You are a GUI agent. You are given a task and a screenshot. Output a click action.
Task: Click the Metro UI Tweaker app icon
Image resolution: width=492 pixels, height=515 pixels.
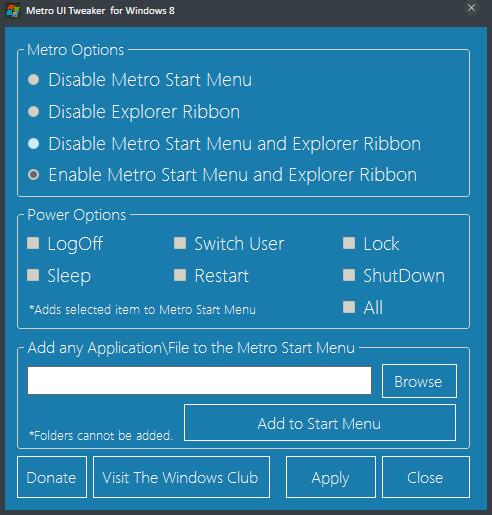(13, 10)
